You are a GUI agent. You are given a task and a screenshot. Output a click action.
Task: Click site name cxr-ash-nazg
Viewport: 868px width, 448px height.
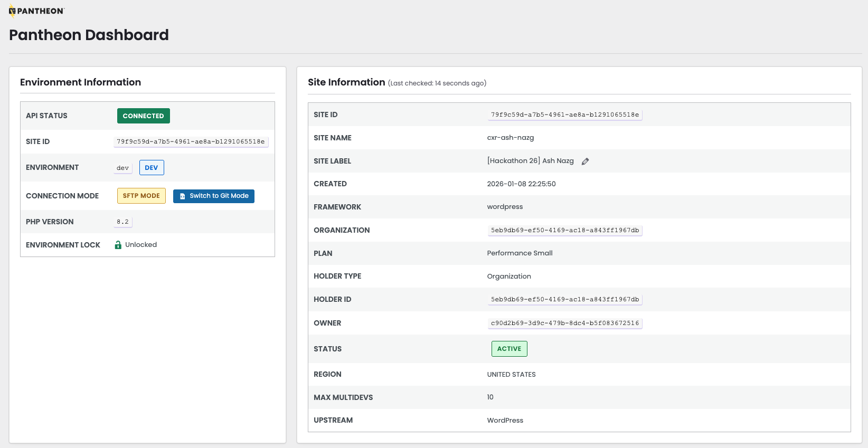point(511,138)
